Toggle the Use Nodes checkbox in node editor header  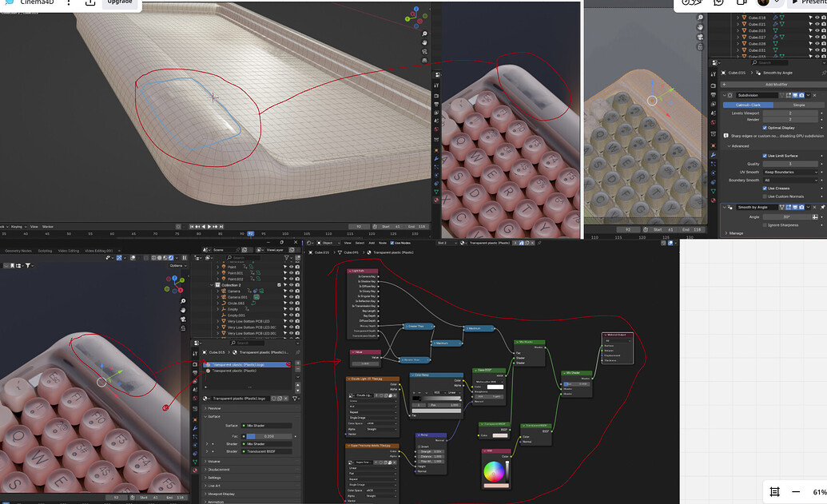coord(392,243)
